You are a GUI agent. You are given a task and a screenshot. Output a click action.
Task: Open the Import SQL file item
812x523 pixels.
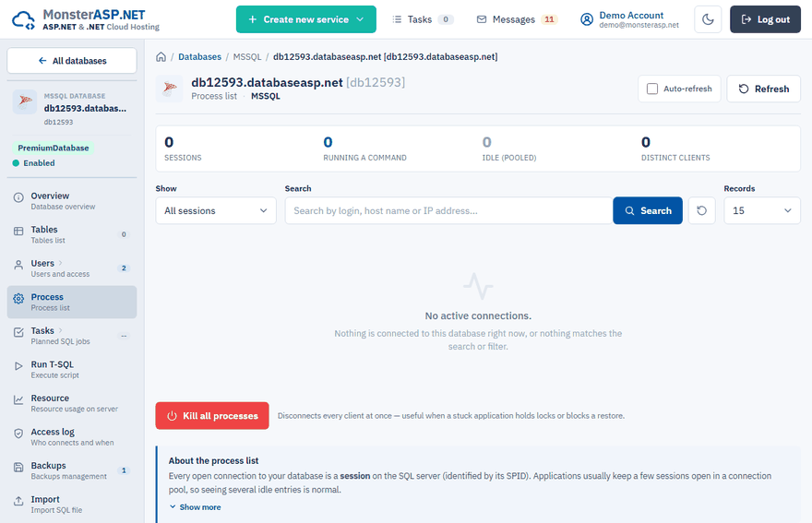[x=72, y=505]
